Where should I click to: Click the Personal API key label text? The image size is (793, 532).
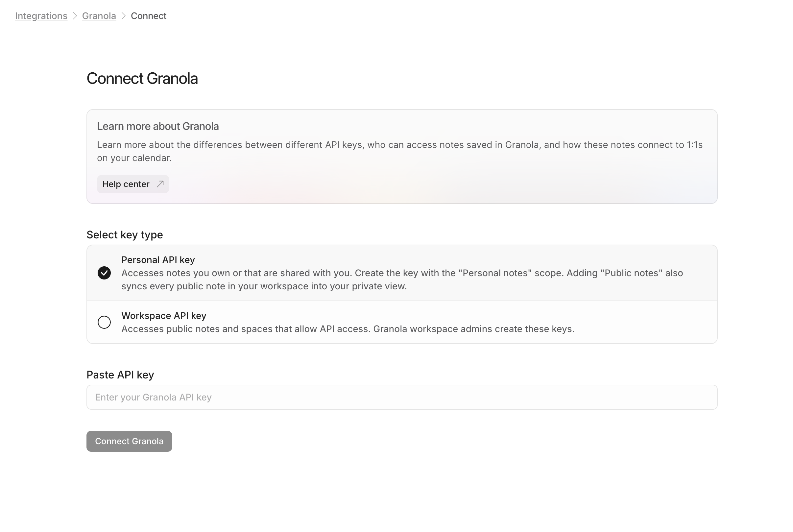pyautogui.click(x=158, y=260)
